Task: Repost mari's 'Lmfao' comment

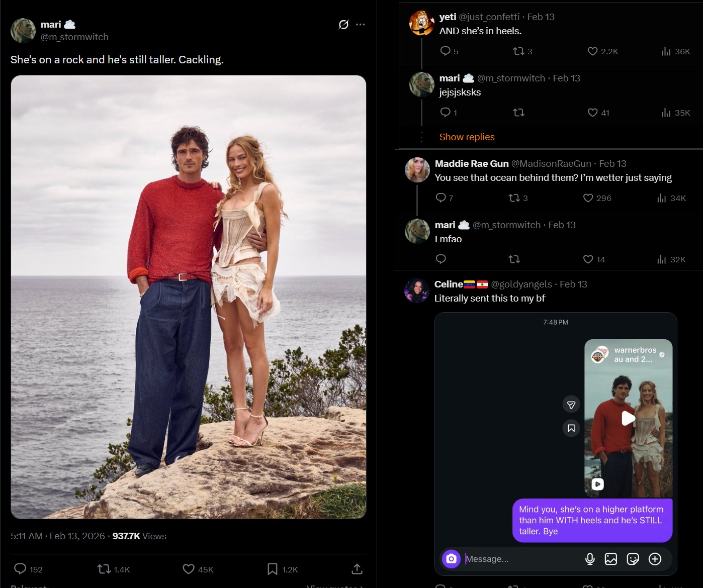Action: [x=514, y=259]
